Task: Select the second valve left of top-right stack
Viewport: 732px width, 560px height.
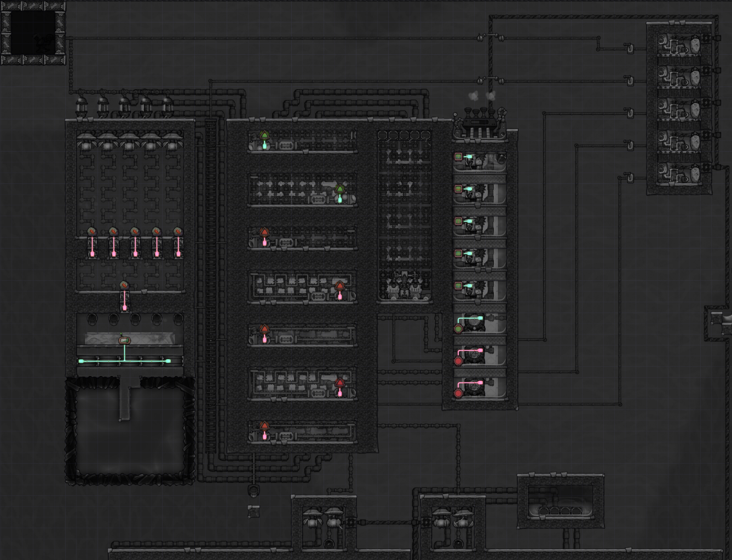Action: coord(630,81)
